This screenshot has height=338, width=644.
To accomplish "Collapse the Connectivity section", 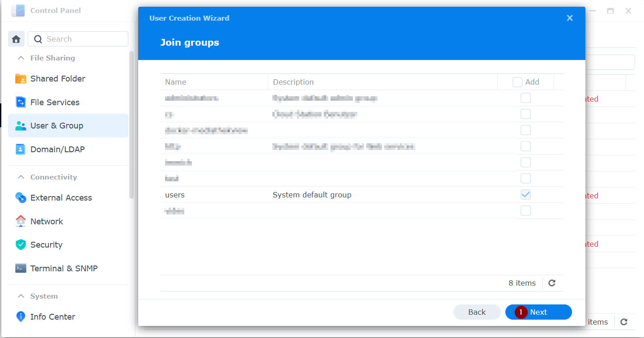I will (21, 177).
